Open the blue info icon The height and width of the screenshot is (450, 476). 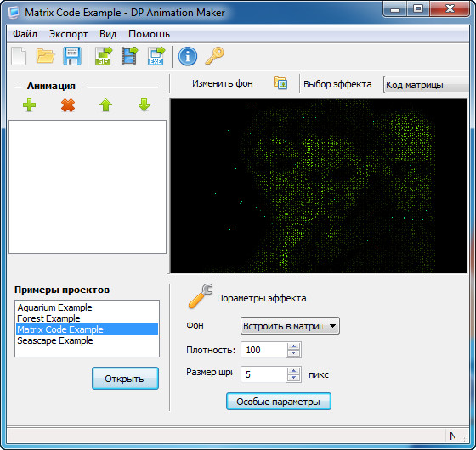tap(188, 56)
